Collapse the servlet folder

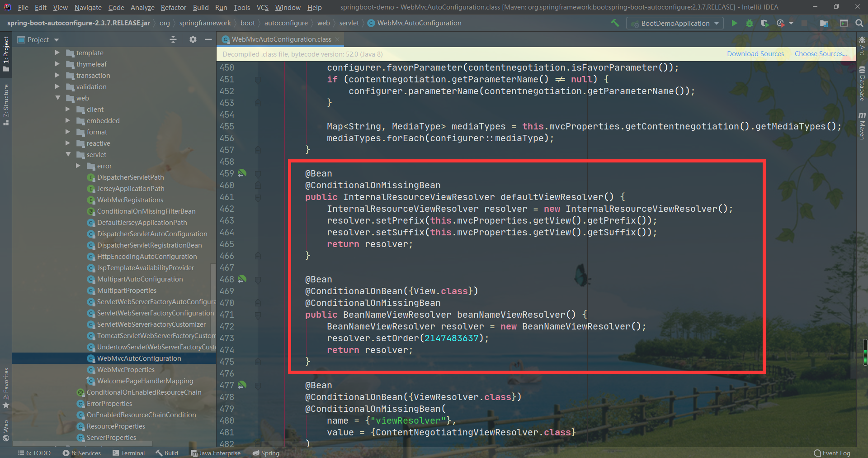click(68, 154)
